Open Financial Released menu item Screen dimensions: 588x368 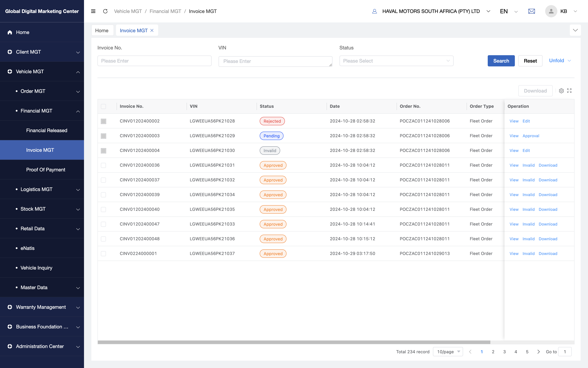[x=42, y=130]
